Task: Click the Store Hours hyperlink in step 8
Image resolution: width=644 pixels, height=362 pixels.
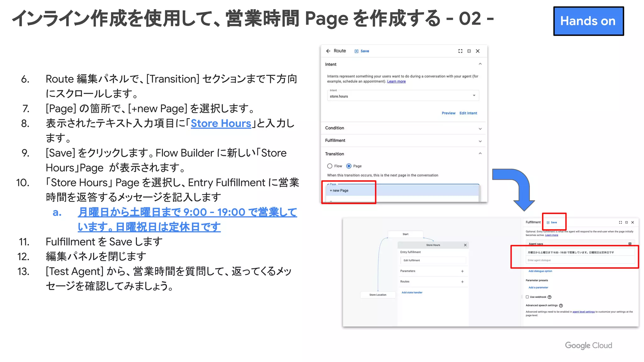Action: [221, 123]
